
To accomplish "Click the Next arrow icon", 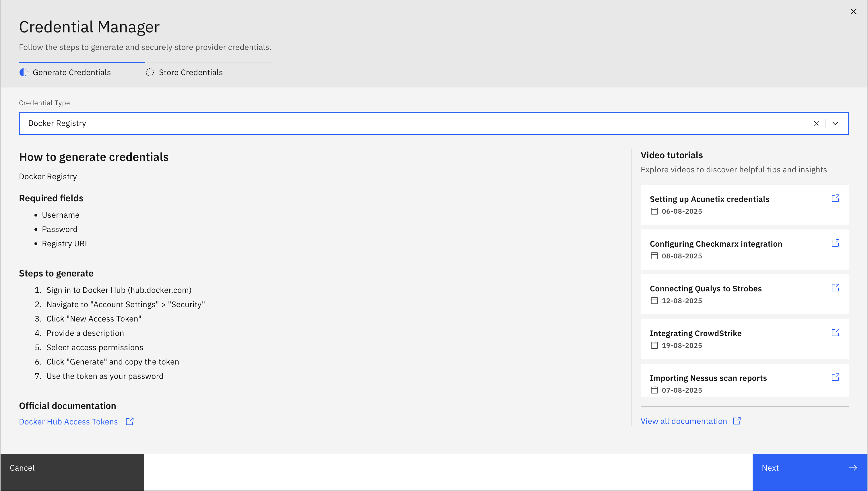I will (x=853, y=468).
